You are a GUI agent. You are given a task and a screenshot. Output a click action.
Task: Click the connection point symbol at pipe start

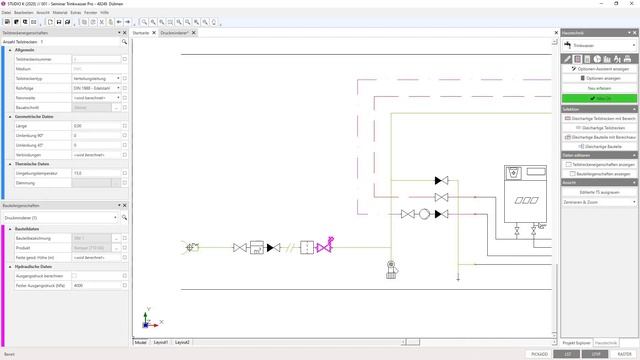coord(191,247)
